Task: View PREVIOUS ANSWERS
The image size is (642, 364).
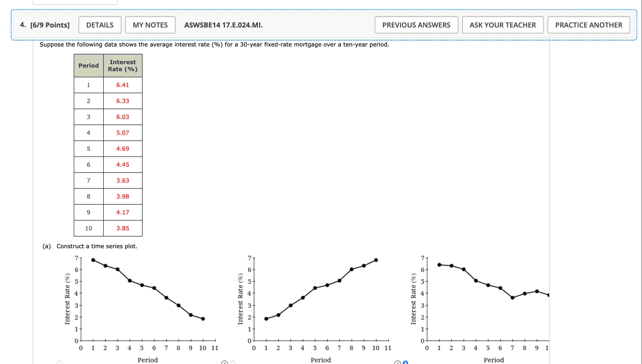Action: tap(416, 25)
